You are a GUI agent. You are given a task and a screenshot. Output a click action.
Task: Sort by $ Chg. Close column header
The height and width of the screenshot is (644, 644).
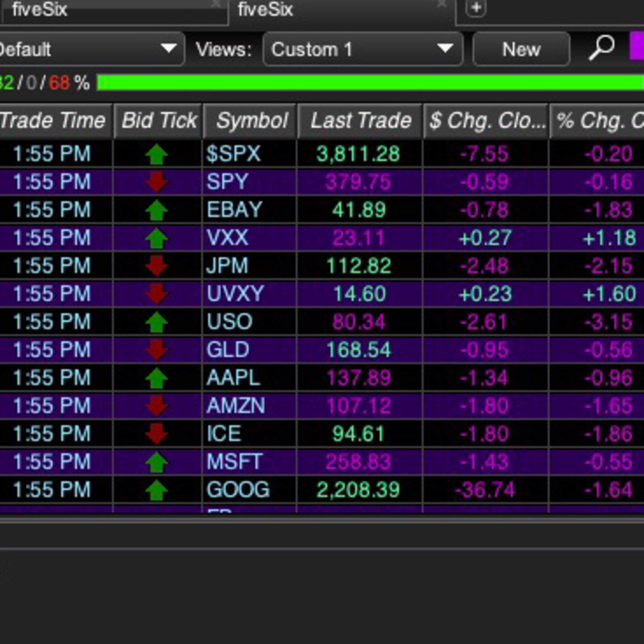[x=486, y=121]
